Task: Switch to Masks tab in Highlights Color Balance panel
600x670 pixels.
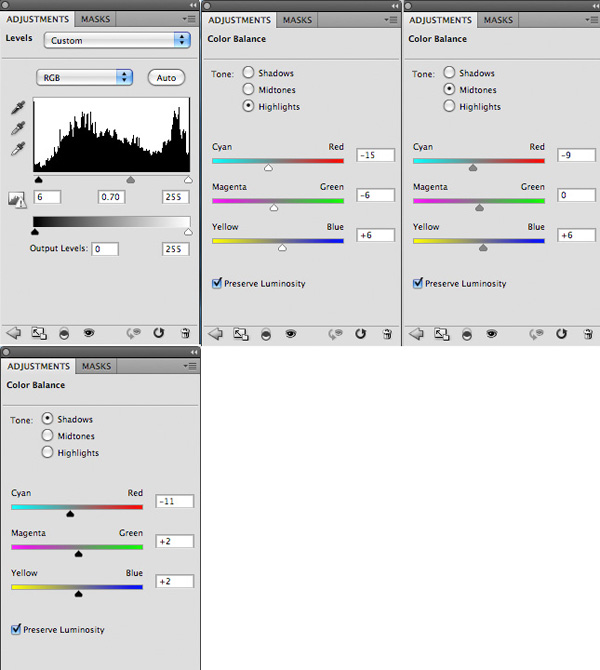Action: point(297,20)
